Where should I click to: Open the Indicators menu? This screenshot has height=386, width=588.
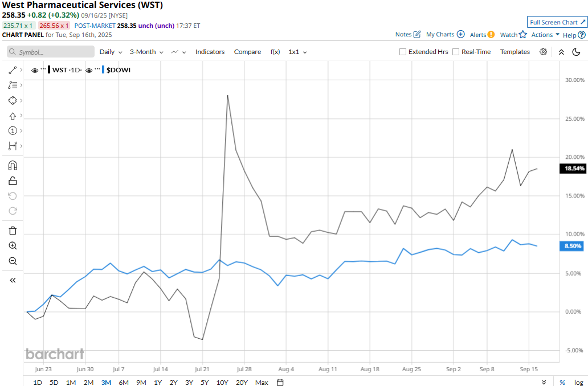tap(210, 52)
